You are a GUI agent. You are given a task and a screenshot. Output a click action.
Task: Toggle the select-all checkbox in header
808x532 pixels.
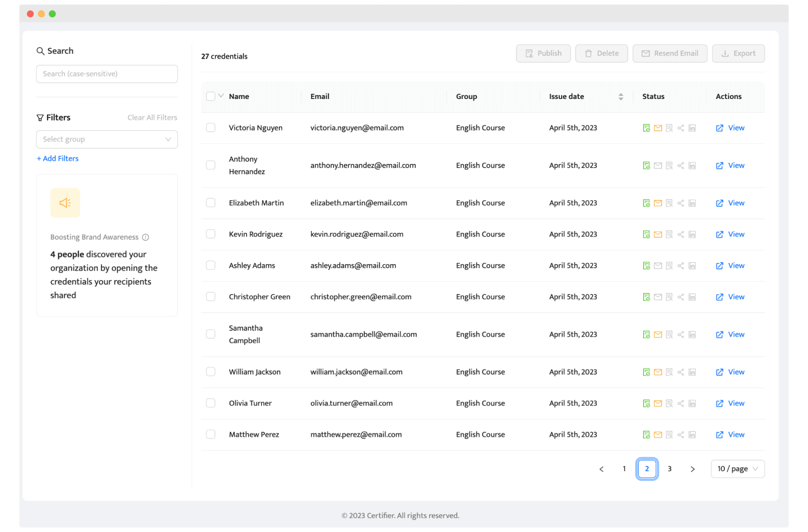(x=211, y=96)
